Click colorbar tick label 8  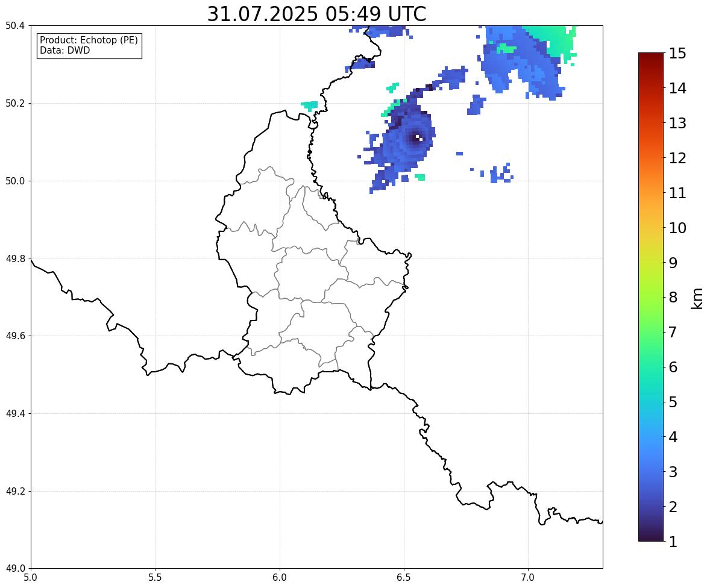673,298
